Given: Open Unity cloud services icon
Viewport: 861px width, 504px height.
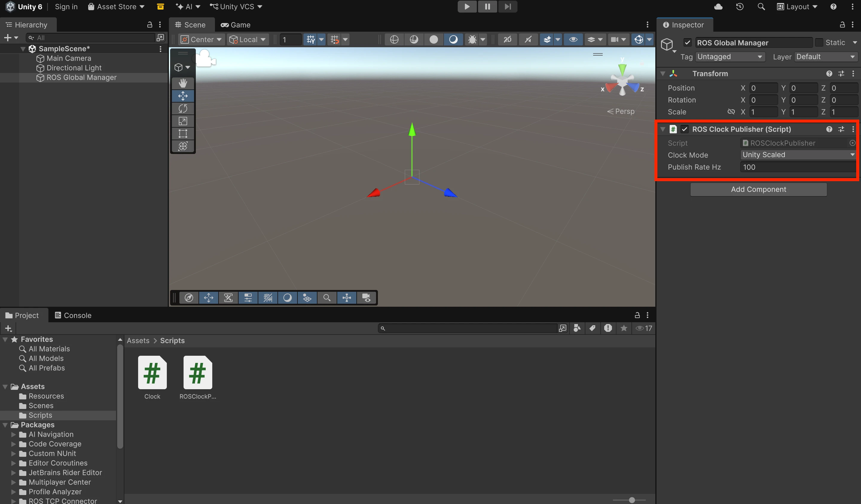Looking at the screenshot, I should tap(718, 7).
